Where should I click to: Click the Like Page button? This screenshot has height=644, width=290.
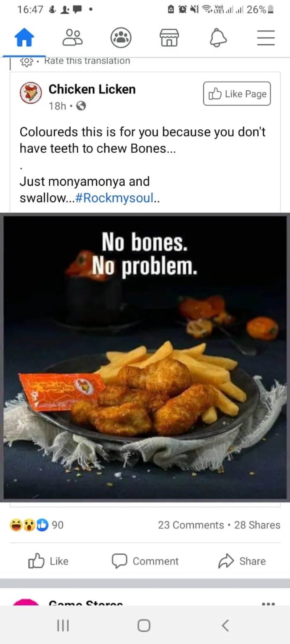pos(237,94)
